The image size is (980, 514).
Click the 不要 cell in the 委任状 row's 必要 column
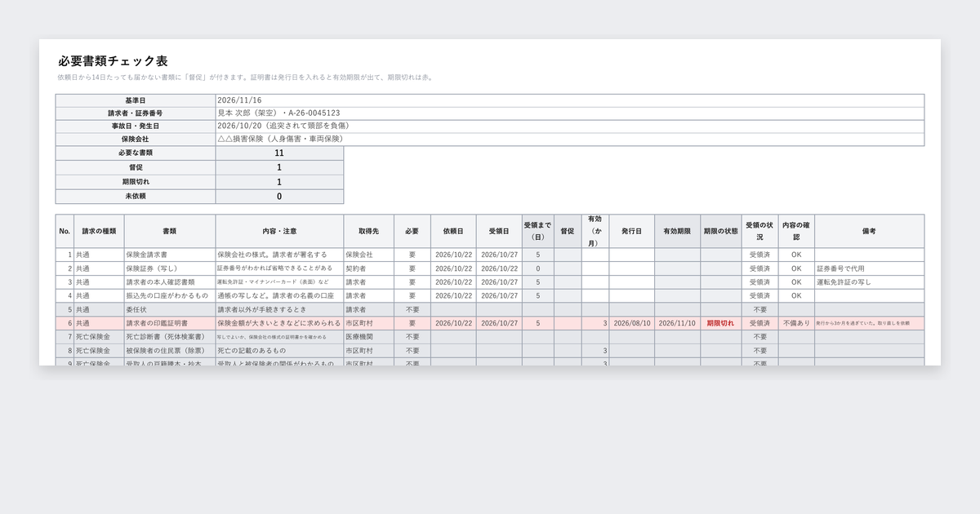(412, 310)
